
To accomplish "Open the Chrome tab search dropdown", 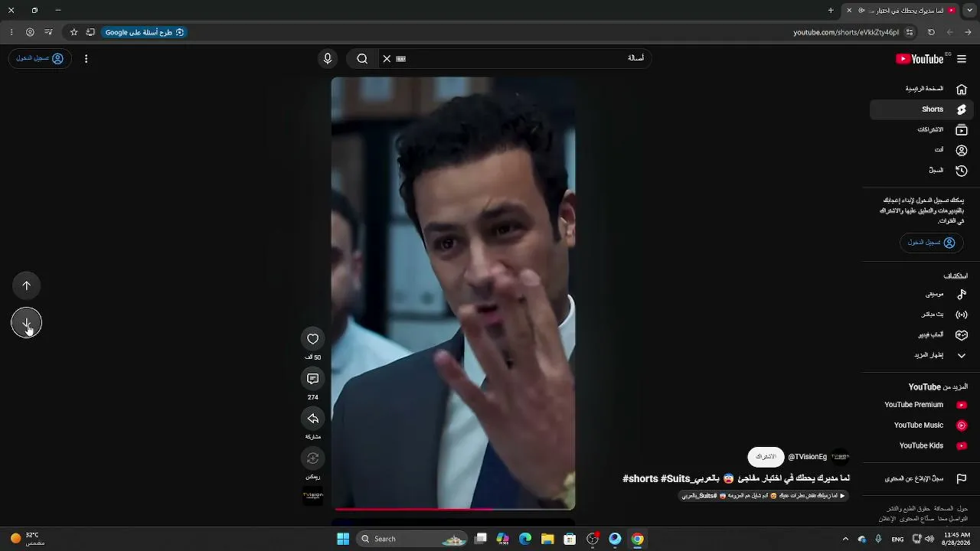I will [969, 10].
